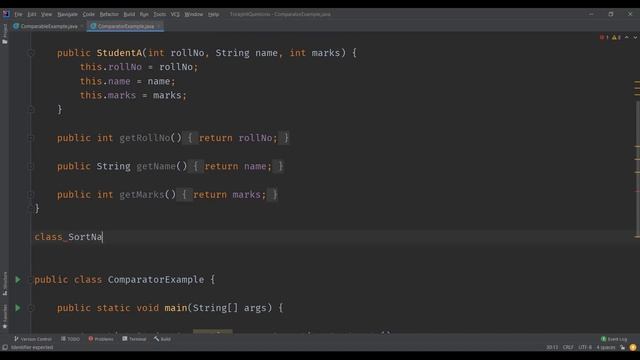Toggle the read-only lock icon in the status bar
The height and width of the screenshot is (360, 640).
pos(622,347)
